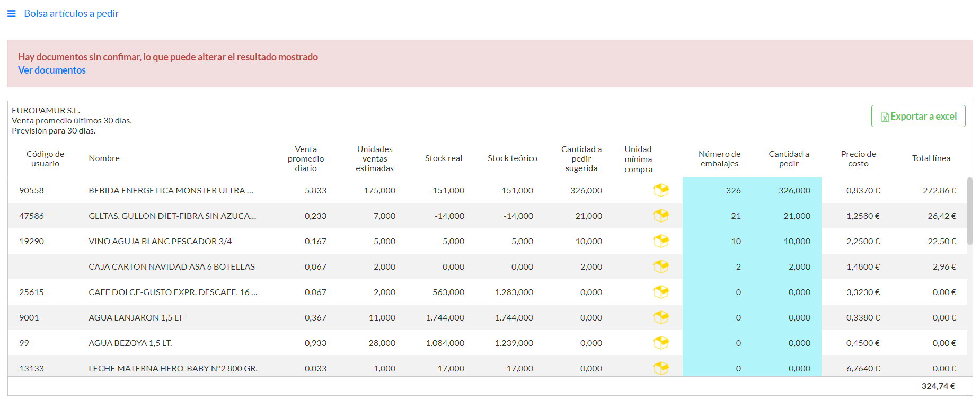
Task: Click box icon for Agua Lanjaron row
Action: coord(660,317)
